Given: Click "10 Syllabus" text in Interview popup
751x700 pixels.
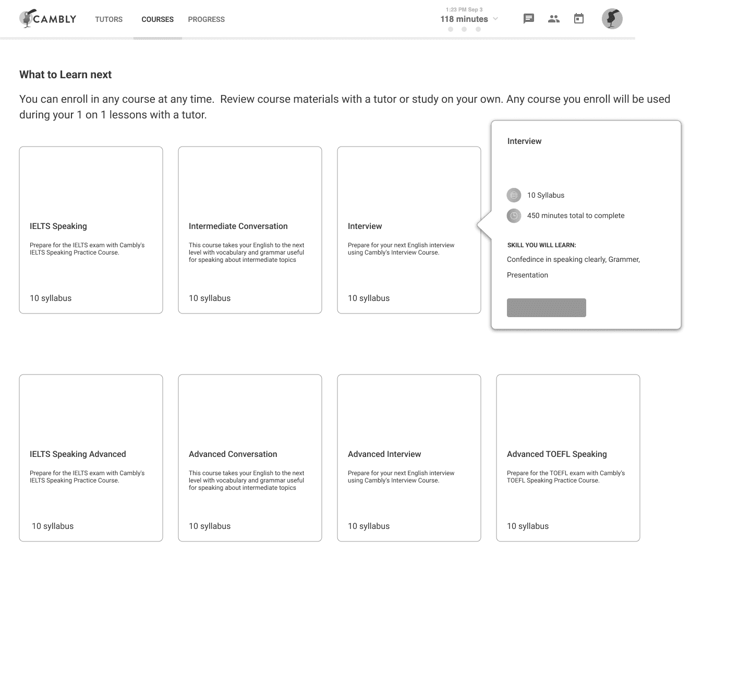Looking at the screenshot, I should (x=546, y=195).
